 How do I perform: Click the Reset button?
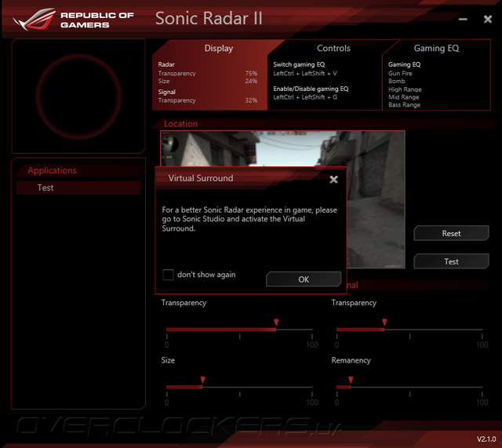point(452,233)
